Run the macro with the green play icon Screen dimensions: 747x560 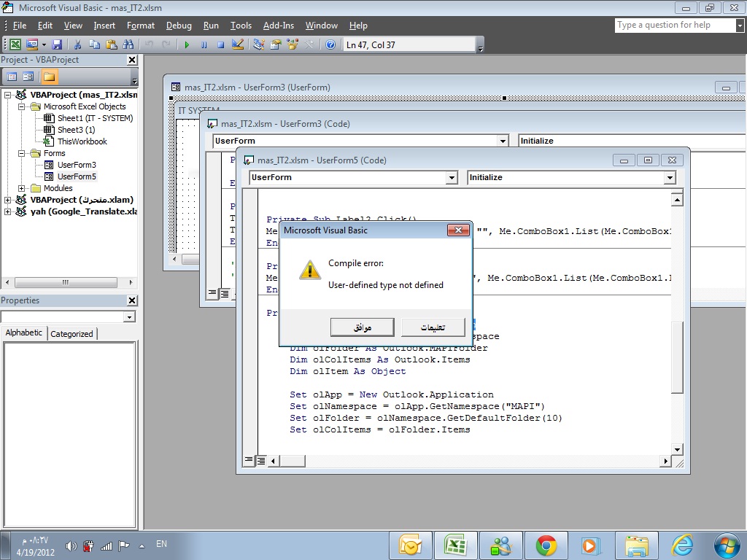tap(187, 44)
